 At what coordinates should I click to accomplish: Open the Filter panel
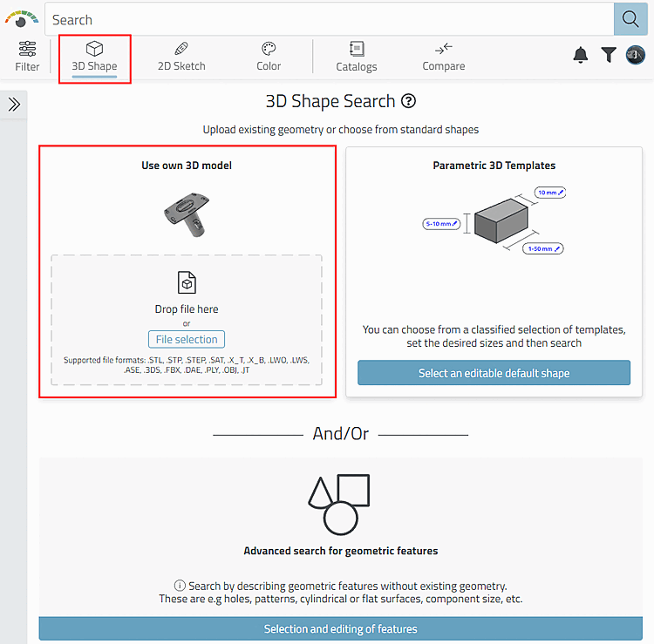(x=27, y=57)
